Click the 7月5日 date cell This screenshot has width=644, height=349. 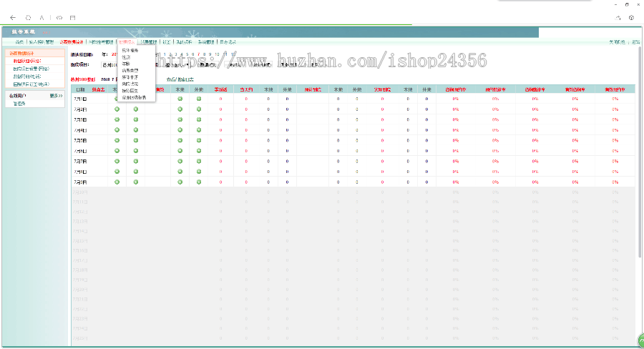click(80, 140)
